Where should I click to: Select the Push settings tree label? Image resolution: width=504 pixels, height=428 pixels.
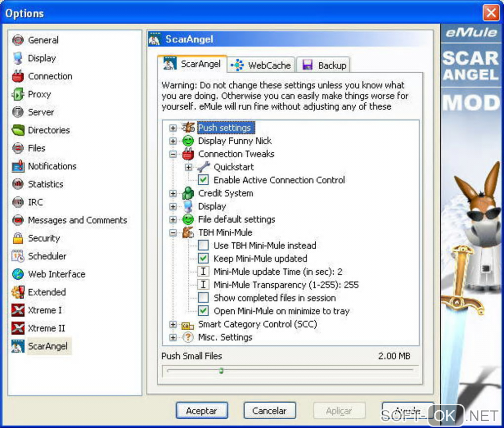click(x=226, y=128)
